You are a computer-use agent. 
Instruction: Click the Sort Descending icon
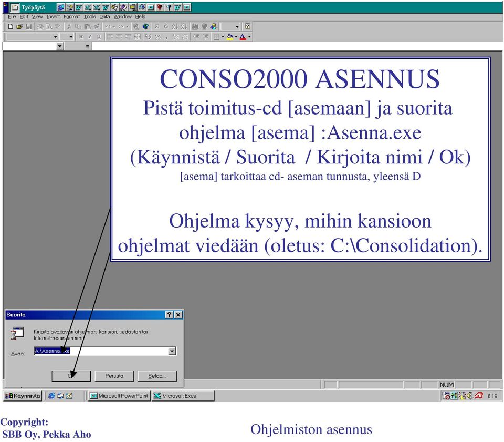pyautogui.click(x=184, y=26)
